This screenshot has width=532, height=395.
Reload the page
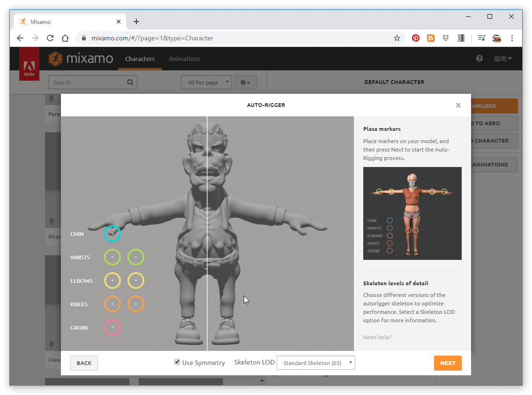pos(50,38)
